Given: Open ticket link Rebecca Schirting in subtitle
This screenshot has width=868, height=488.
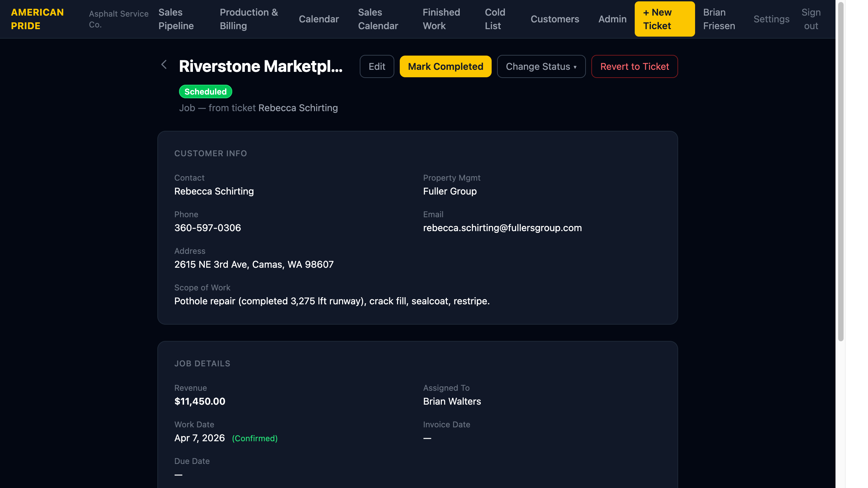Looking at the screenshot, I should click(x=298, y=108).
